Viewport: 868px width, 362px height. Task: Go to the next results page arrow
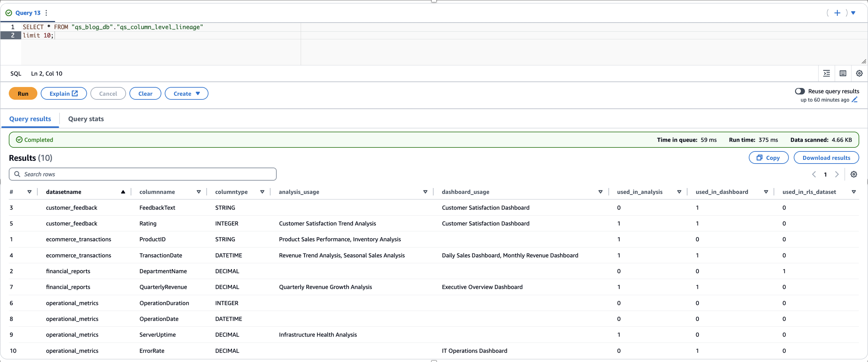[x=837, y=174]
